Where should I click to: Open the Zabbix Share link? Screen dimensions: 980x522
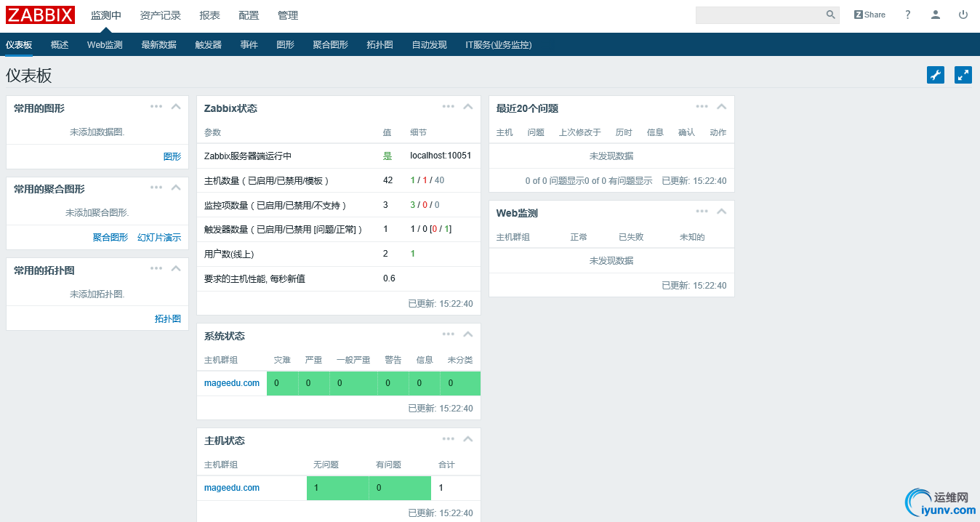[869, 15]
